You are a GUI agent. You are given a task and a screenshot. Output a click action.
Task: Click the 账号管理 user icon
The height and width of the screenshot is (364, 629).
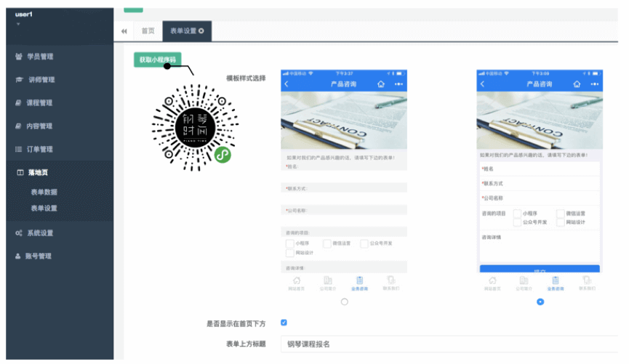point(18,256)
